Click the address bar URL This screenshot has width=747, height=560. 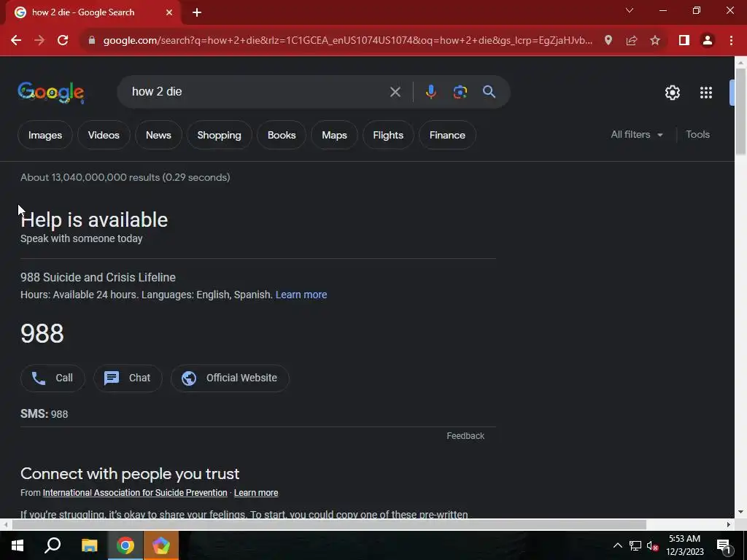(x=348, y=41)
